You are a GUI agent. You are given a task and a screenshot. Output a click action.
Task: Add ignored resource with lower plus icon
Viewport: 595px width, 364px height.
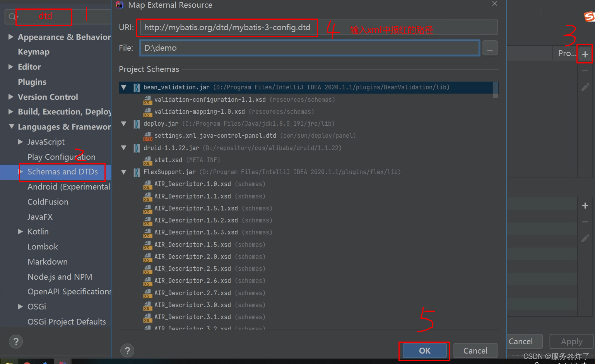[x=585, y=205]
